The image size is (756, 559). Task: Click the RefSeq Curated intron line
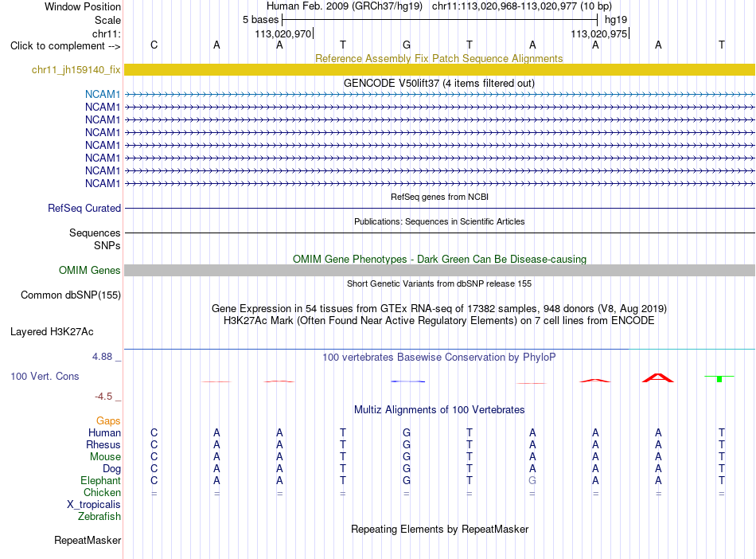coord(440,208)
